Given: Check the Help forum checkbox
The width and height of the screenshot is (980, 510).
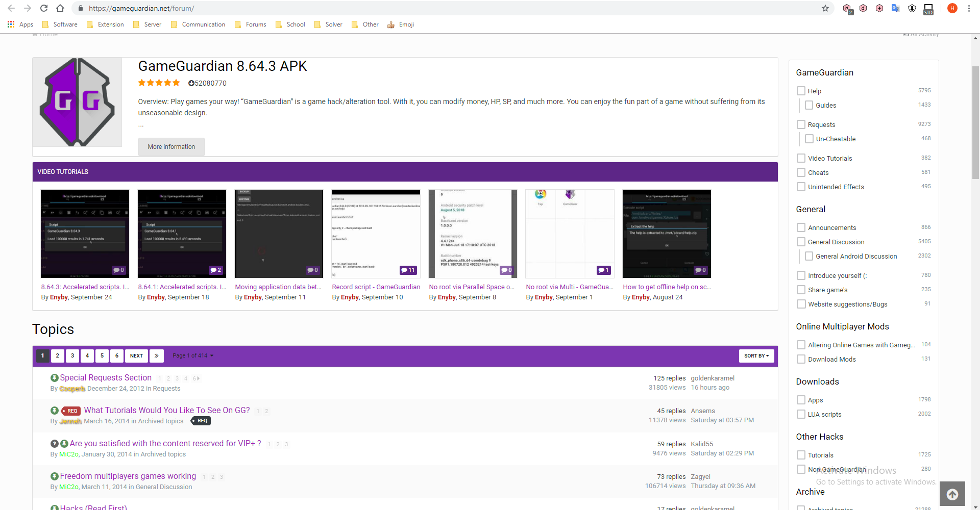Looking at the screenshot, I should [x=801, y=90].
